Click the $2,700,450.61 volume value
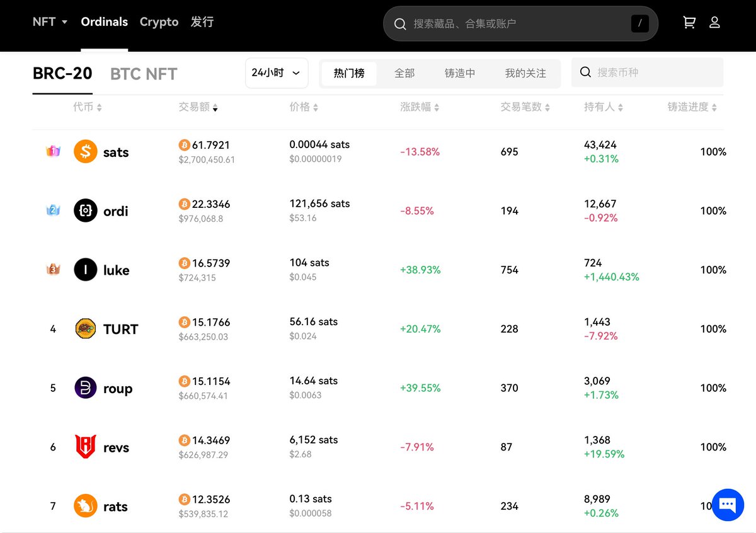The width and height of the screenshot is (756, 533). pyautogui.click(x=207, y=159)
